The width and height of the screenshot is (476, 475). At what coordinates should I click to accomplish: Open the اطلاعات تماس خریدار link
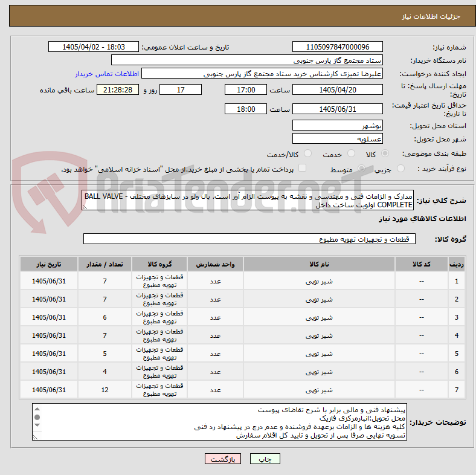click(107, 74)
